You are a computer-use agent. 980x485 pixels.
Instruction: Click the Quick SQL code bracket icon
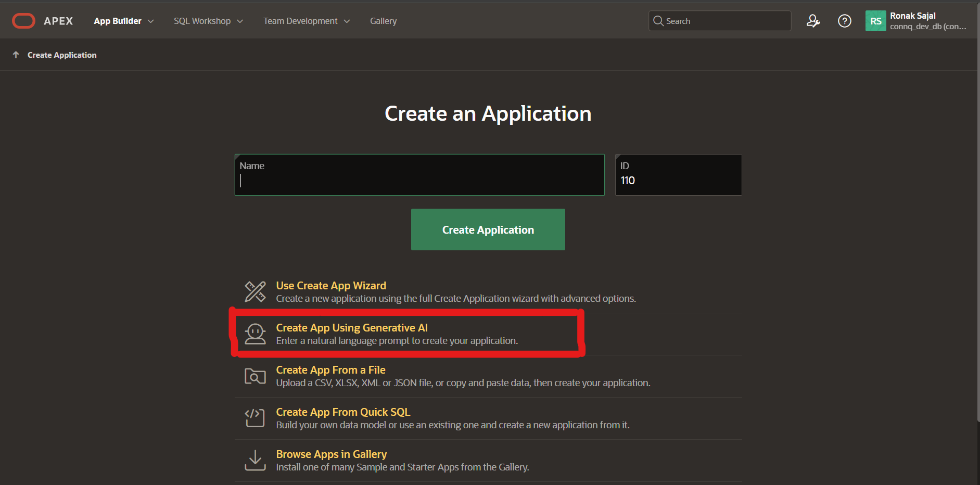click(255, 418)
